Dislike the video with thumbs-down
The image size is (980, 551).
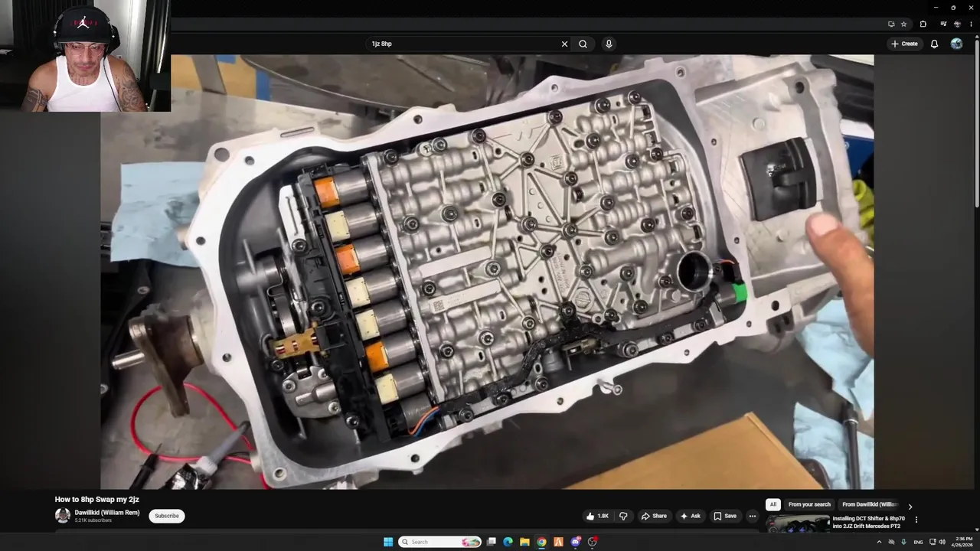tap(623, 516)
